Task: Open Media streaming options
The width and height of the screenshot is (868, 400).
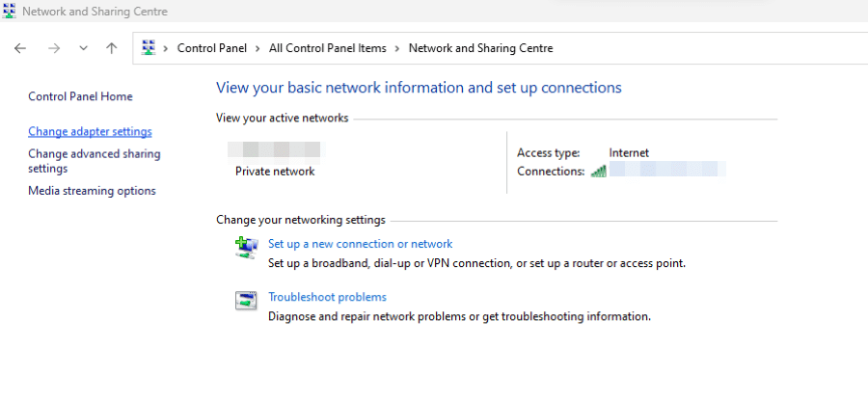Action: pyautogui.click(x=92, y=191)
